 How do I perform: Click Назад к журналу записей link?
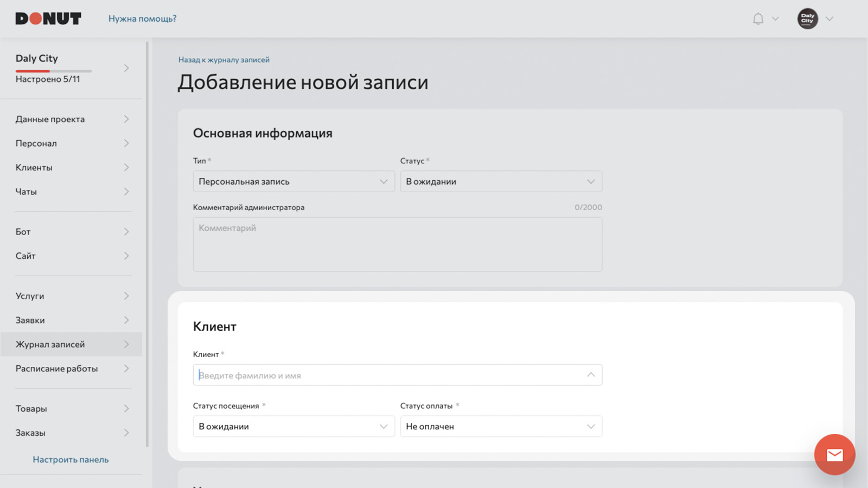[x=224, y=60]
